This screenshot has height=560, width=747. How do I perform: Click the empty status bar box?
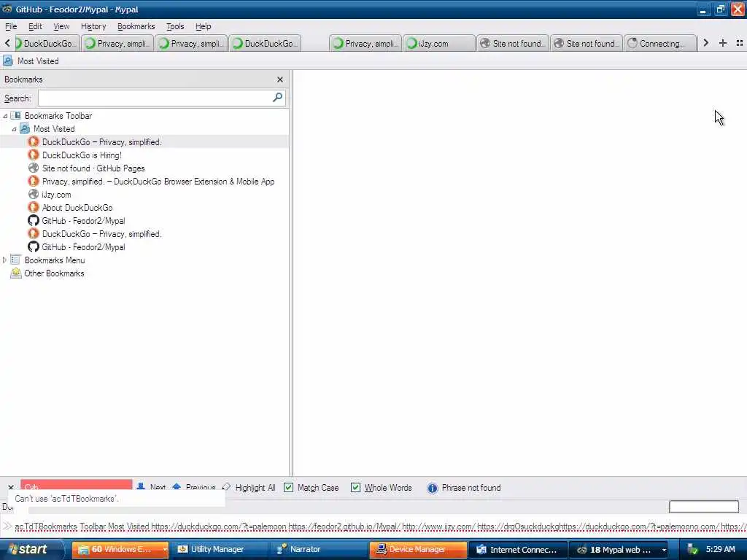click(704, 507)
